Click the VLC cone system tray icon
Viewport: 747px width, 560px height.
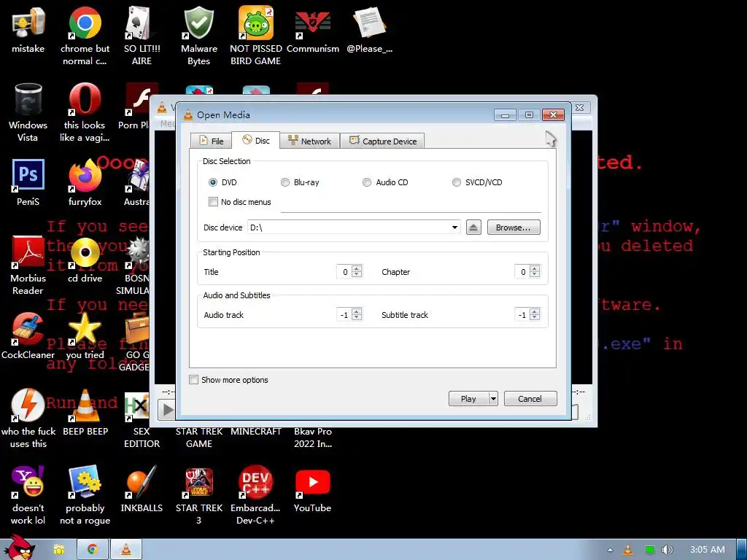coord(628,550)
